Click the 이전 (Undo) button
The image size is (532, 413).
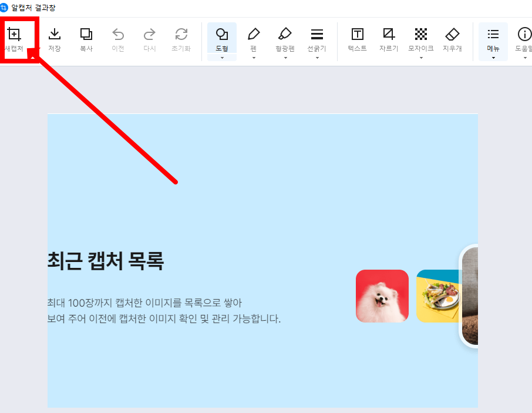118,35
